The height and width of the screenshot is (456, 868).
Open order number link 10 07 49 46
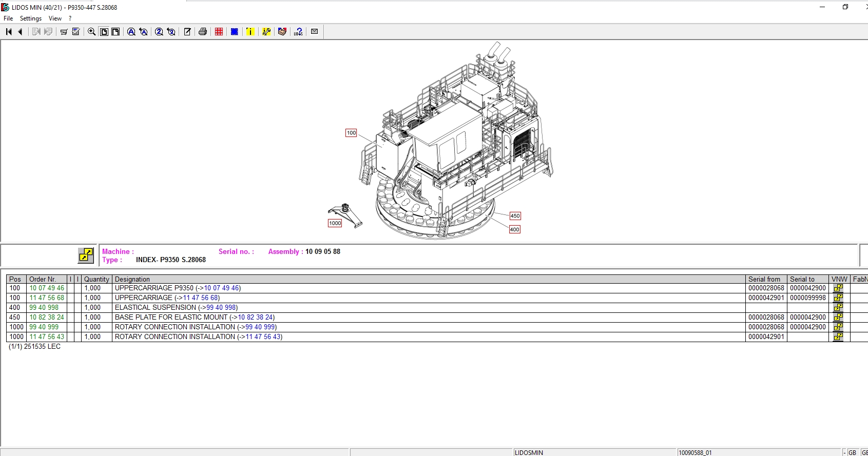click(x=47, y=288)
